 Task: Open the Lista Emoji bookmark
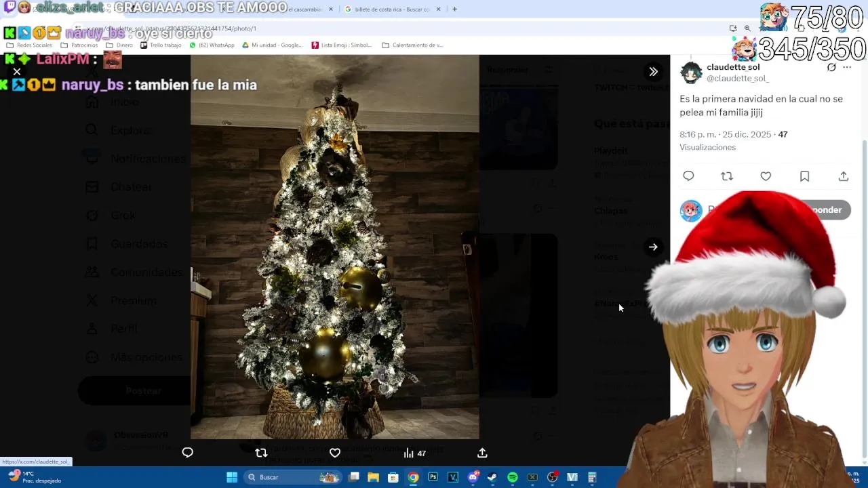coord(342,45)
